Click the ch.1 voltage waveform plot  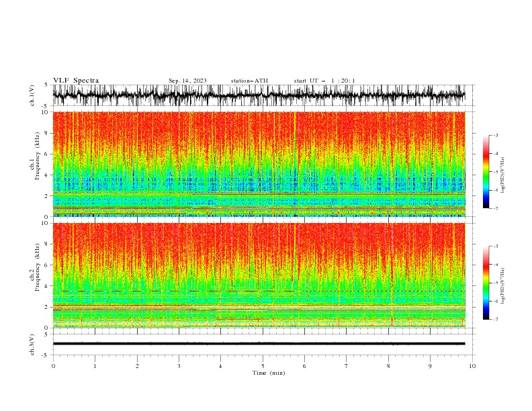pos(259,95)
